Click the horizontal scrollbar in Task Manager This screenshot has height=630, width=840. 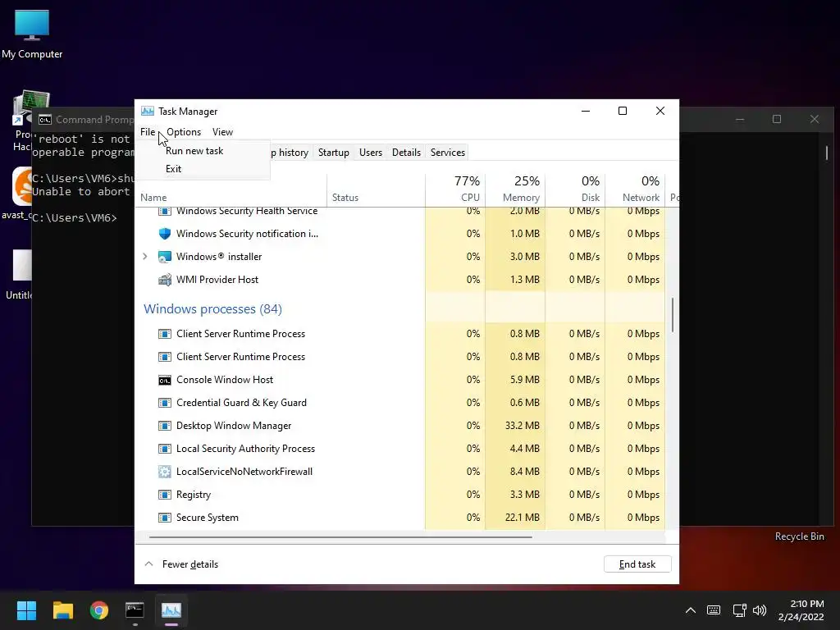340,536
